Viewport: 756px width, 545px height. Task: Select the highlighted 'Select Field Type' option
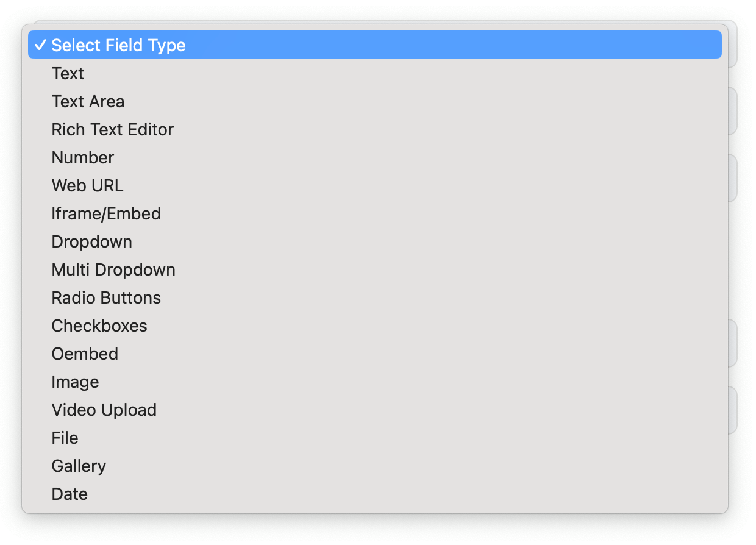(x=118, y=45)
